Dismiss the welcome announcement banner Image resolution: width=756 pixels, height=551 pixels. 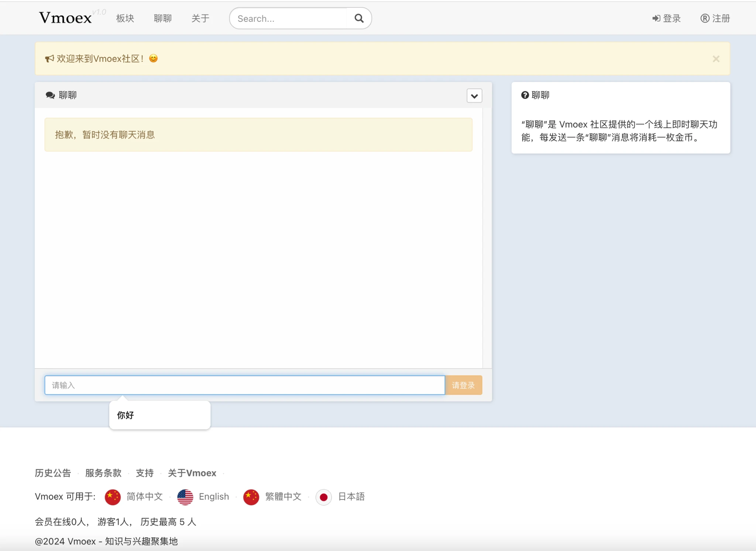pyautogui.click(x=716, y=59)
